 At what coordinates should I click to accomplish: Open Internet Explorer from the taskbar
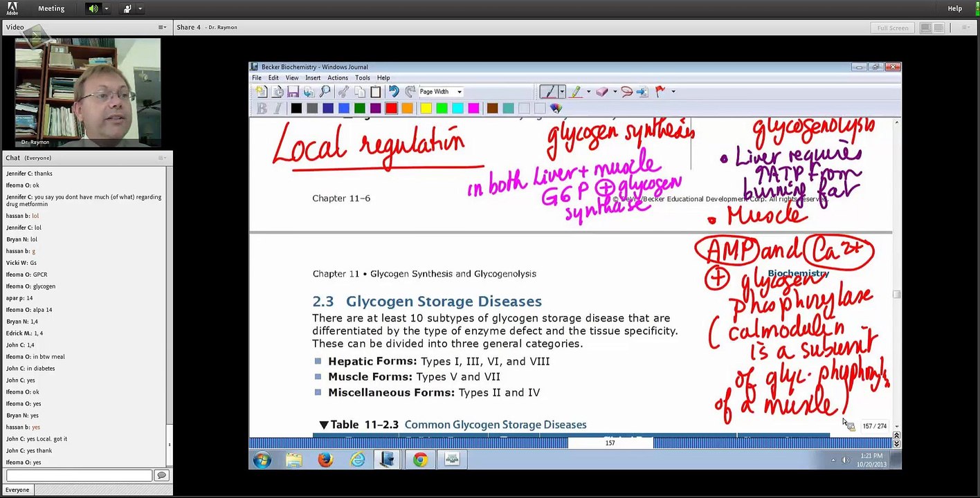pos(357,459)
